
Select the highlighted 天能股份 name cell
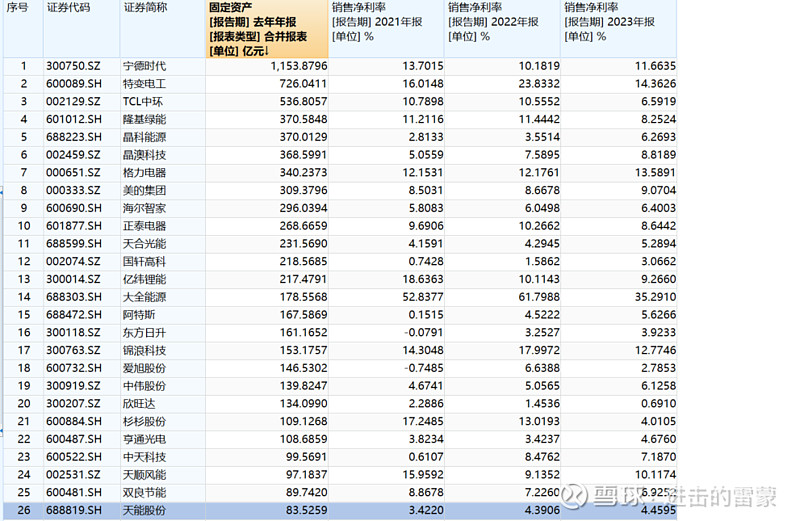click(x=144, y=510)
